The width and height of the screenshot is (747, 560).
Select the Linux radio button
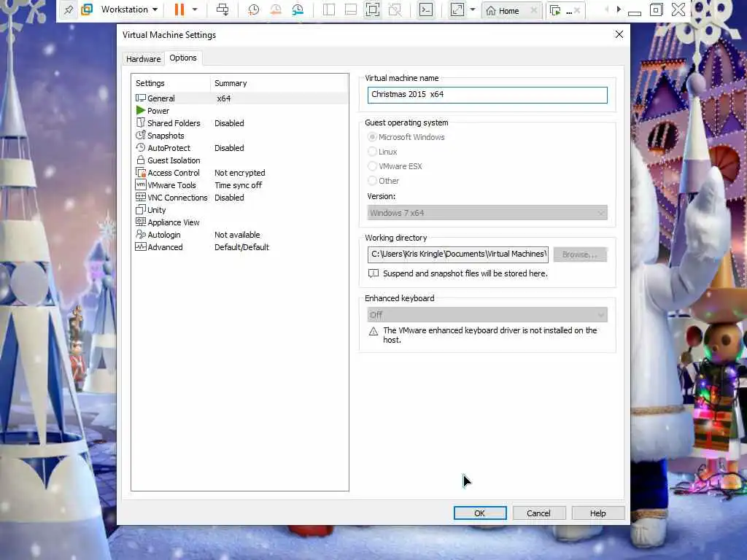(x=372, y=152)
